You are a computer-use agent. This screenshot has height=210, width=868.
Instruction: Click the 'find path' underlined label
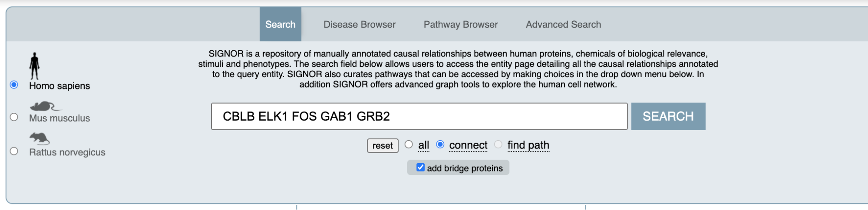[528, 145]
